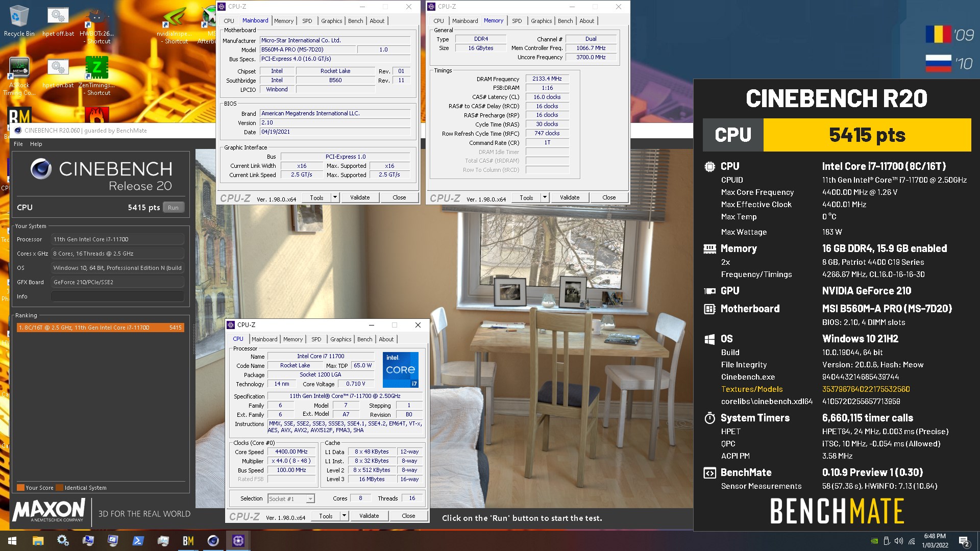Open the volume speaker tray icon
Viewport: 980px width, 551px height.
point(899,541)
